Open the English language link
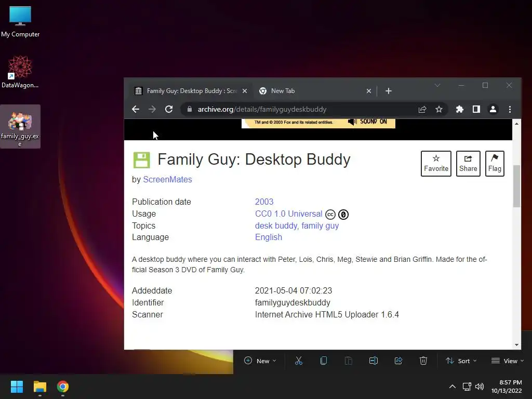The height and width of the screenshot is (399, 532). (x=269, y=237)
